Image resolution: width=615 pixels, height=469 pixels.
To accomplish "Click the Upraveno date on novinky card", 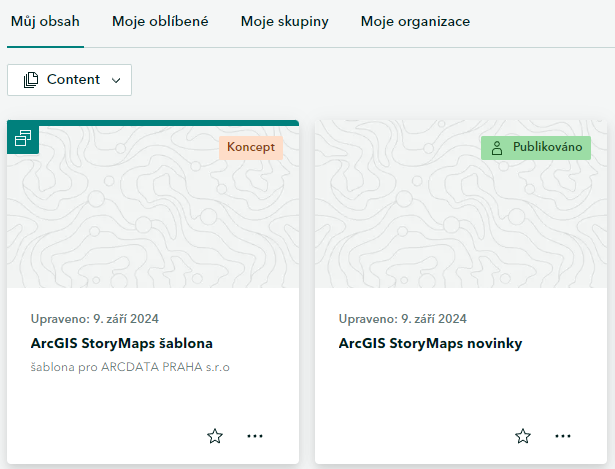I will (402, 319).
